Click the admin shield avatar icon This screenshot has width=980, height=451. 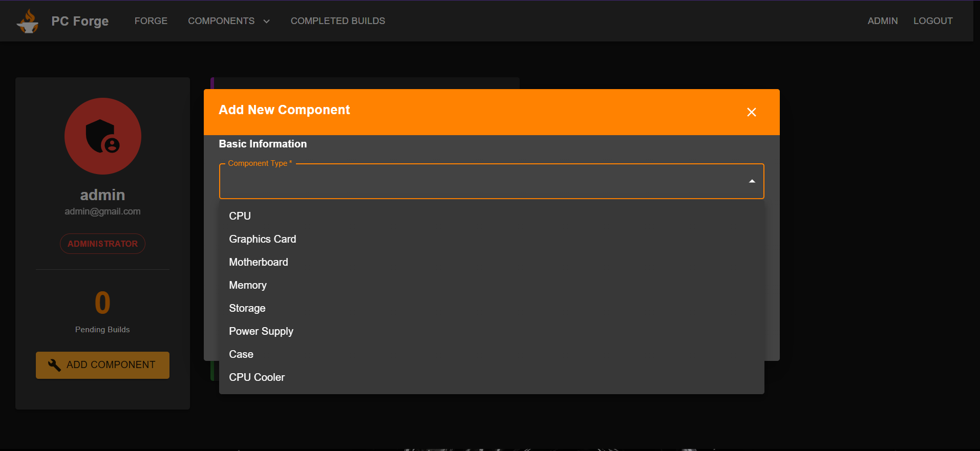(x=102, y=136)
